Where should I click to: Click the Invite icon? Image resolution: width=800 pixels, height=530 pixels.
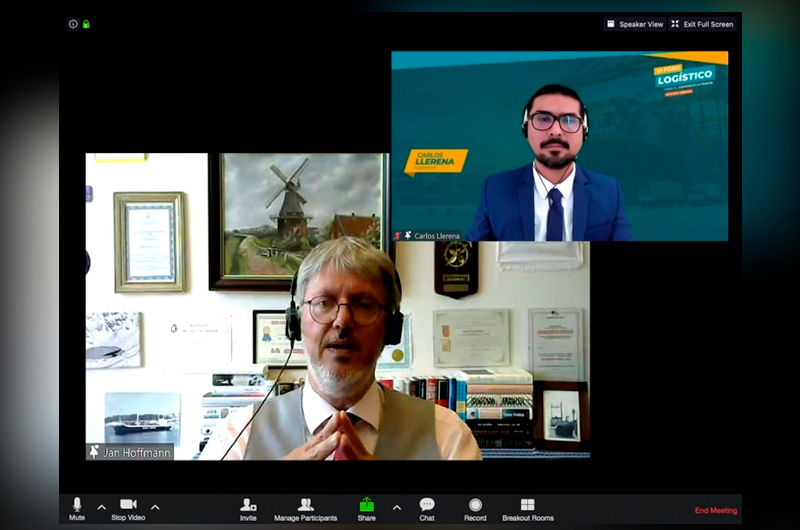coord(248,507)
